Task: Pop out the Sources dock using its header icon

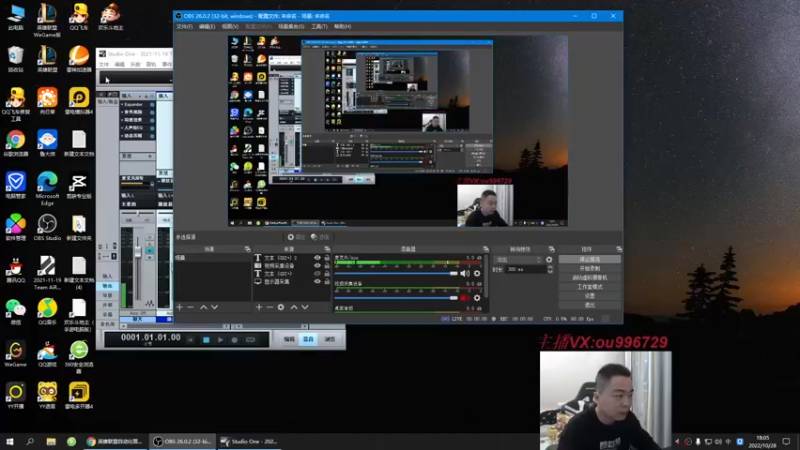Action: (x=327, y=249)
